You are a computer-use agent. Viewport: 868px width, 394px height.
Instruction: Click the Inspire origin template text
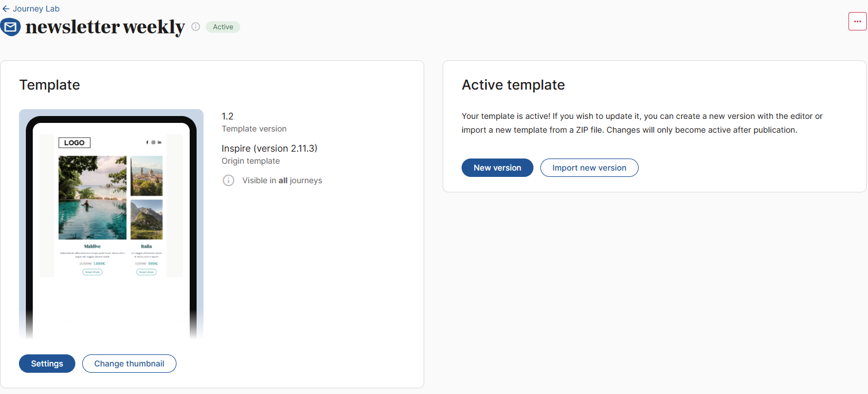(270, 148)
